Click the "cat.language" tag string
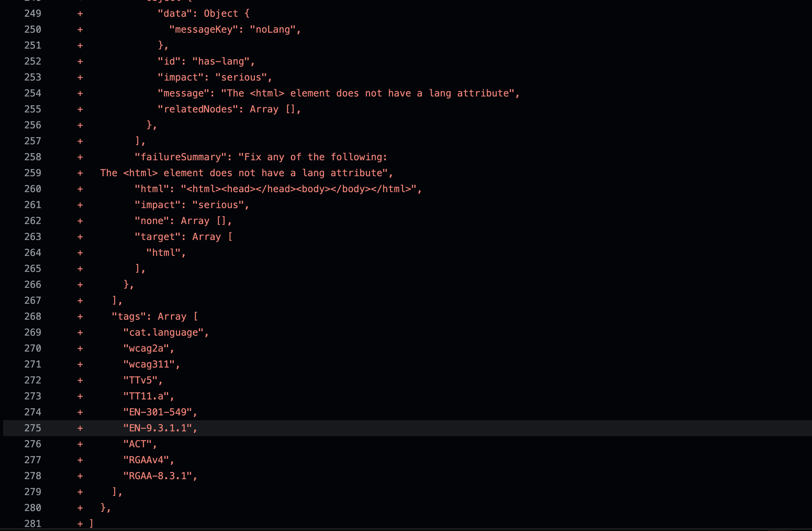 163,332
